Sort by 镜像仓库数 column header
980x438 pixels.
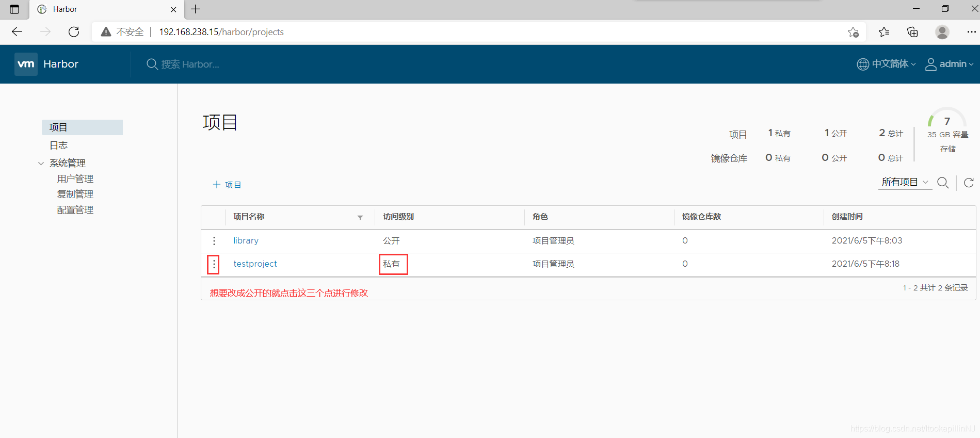701,217
